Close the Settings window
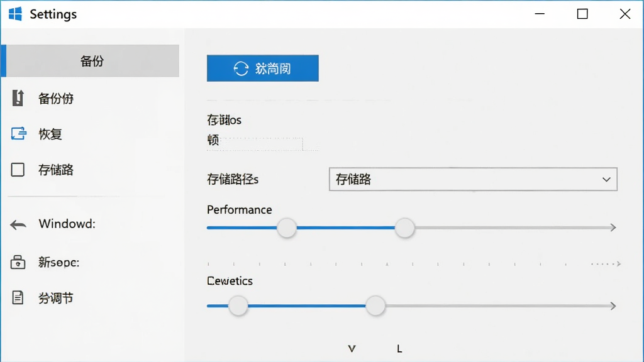Viewport: 644px width, 362px height. tap(625, 14)
